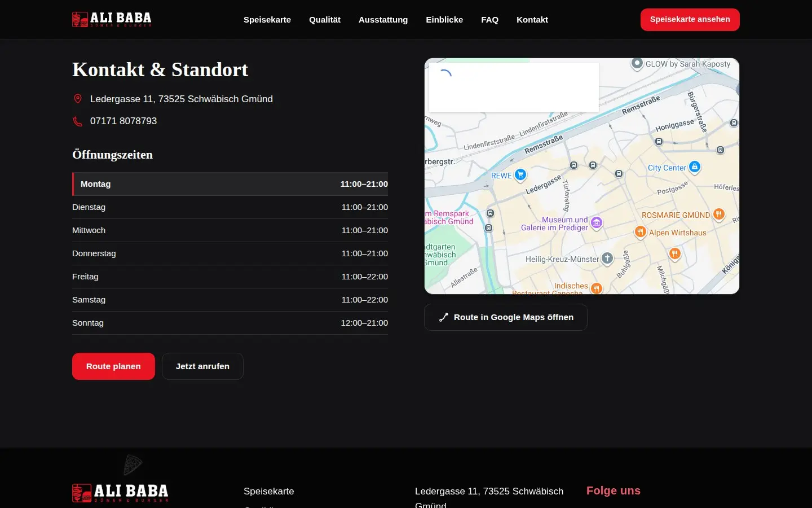Click the Route planen button
812x508 pixels.
coord(113,366)
